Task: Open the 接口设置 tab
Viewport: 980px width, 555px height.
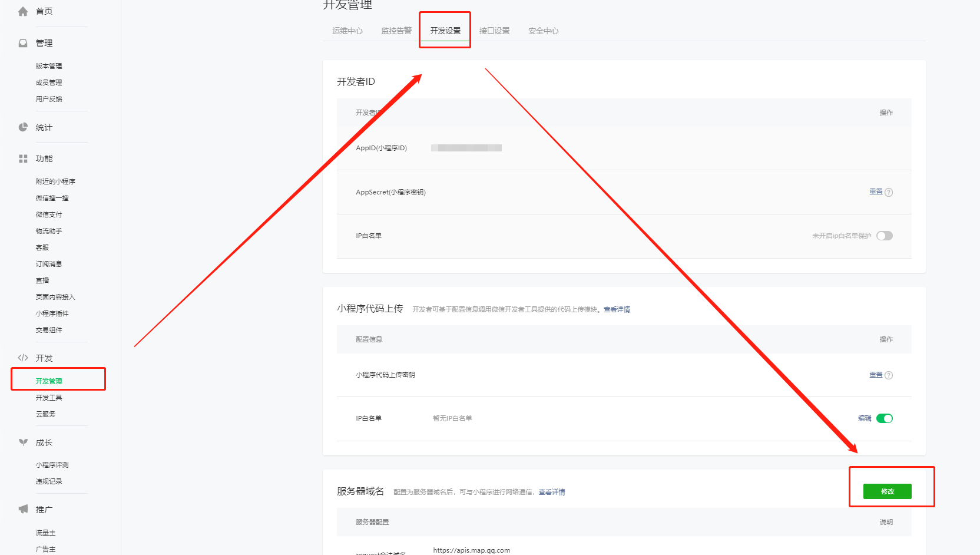Action: coord(494,31)
